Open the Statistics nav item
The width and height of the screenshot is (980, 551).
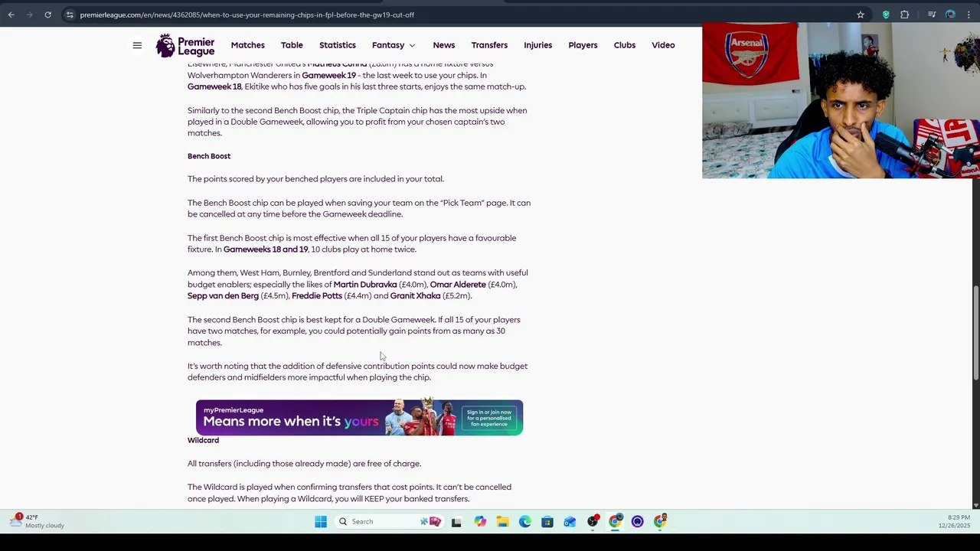tap(338, 45)
